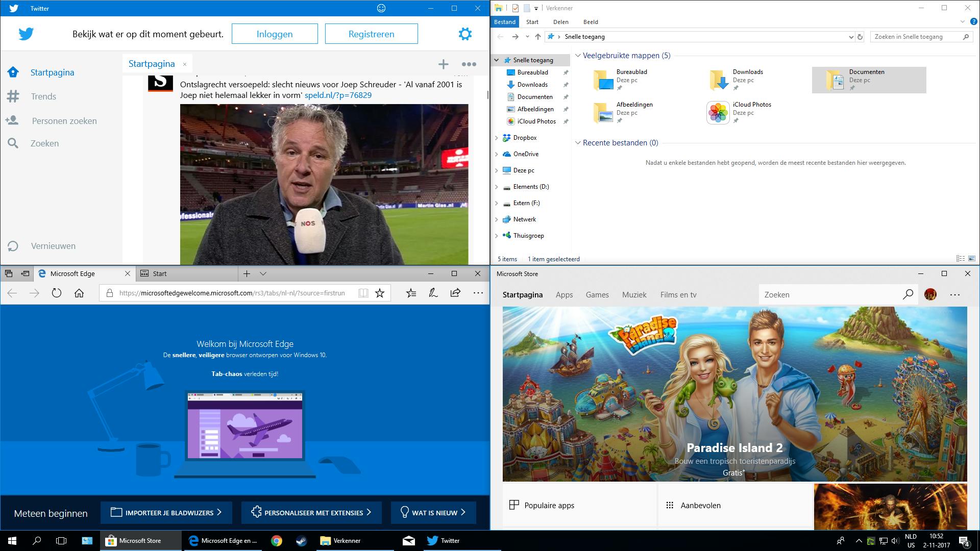This screenshot has height=551, width=980.
Task: Click Importeer je bladwijzers button
Action: coord(166,512)
